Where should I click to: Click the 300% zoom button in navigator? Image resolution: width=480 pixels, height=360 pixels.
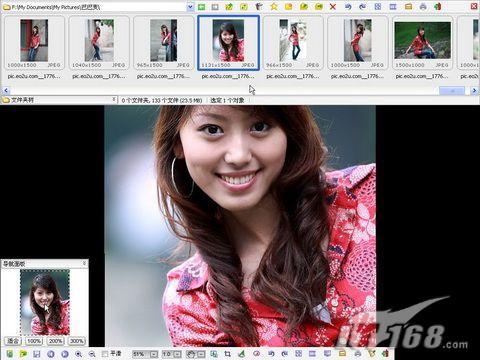[x=77, y=341]
